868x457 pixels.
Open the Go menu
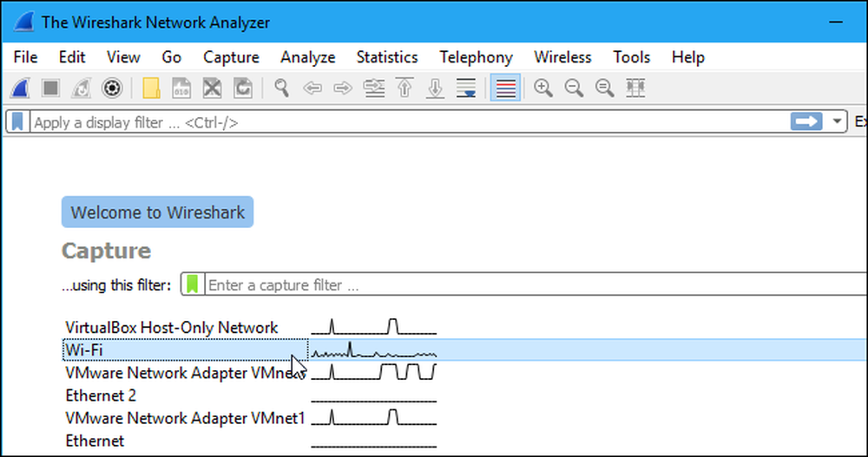(172, 57)
